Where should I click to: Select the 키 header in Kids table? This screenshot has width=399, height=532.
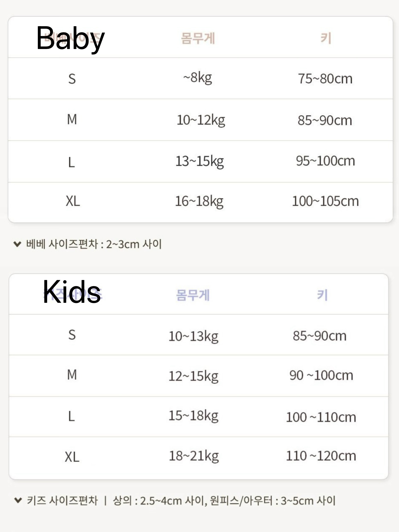(322, 295)
